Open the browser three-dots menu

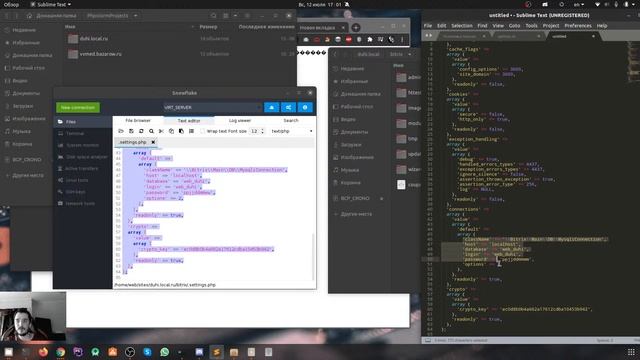402,40
